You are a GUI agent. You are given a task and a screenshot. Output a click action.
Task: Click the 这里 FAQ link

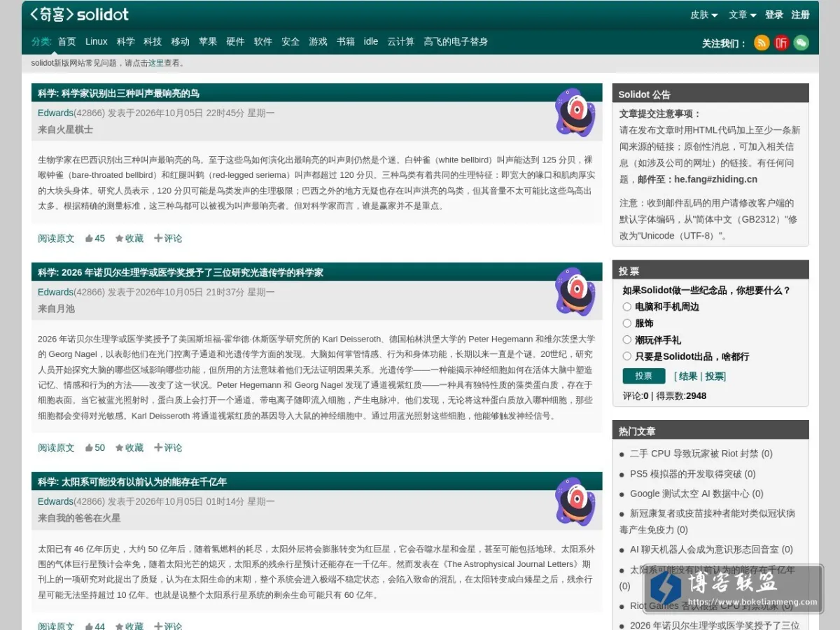(155, 63)
